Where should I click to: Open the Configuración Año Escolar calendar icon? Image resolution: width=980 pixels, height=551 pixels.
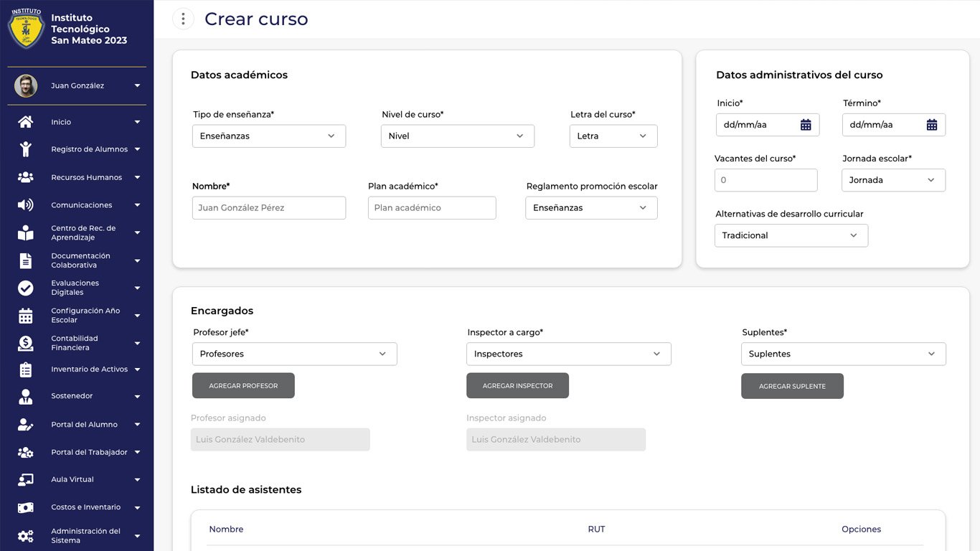(26, 315)
